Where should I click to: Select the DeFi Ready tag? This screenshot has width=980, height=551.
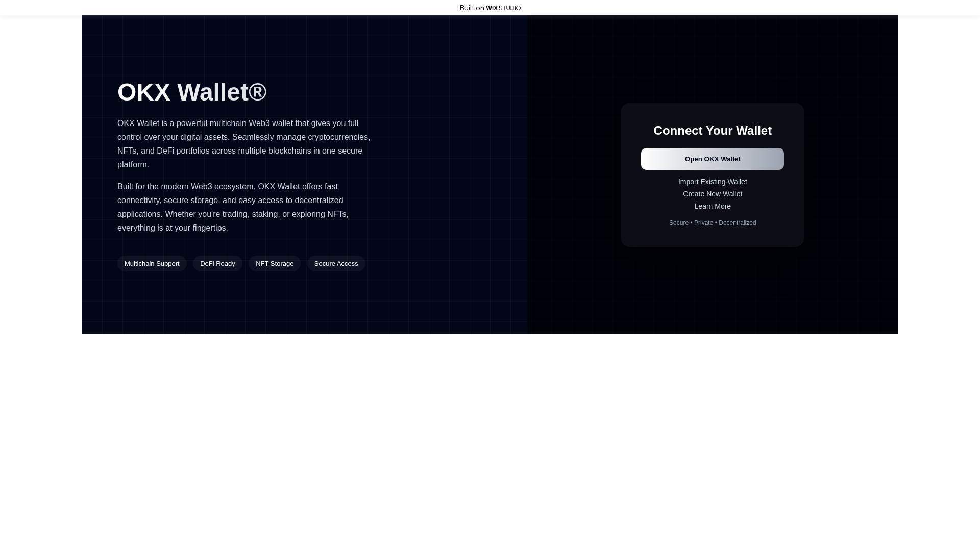point(217,263)
